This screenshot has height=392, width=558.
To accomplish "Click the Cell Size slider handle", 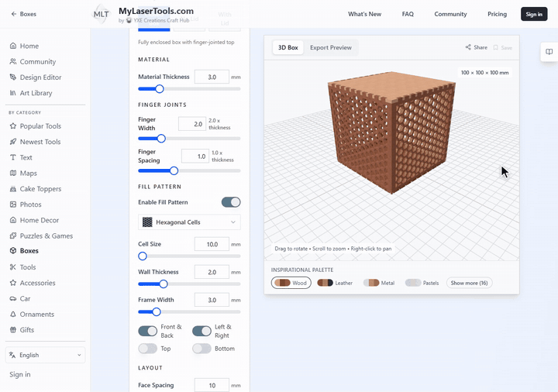I will pyautogui.click(x=143, y=256).
